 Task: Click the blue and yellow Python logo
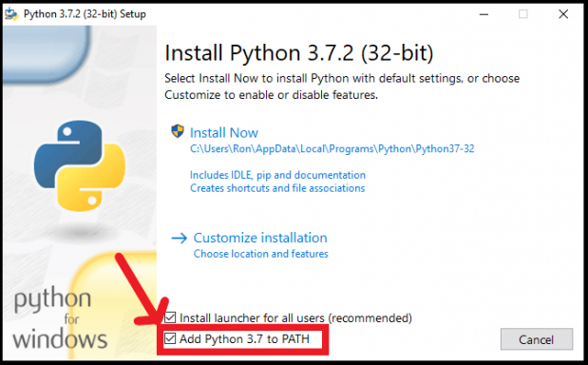80,165
